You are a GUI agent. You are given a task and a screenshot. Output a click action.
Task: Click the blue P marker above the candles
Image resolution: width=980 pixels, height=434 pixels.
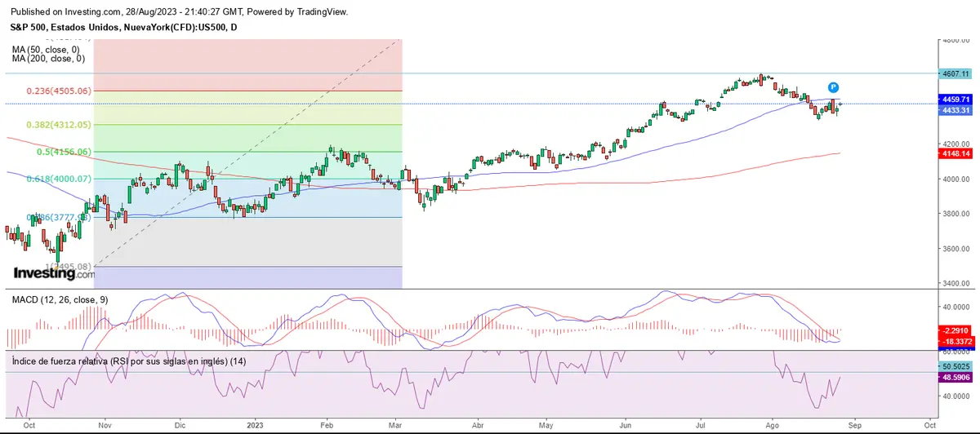(833, 87)
